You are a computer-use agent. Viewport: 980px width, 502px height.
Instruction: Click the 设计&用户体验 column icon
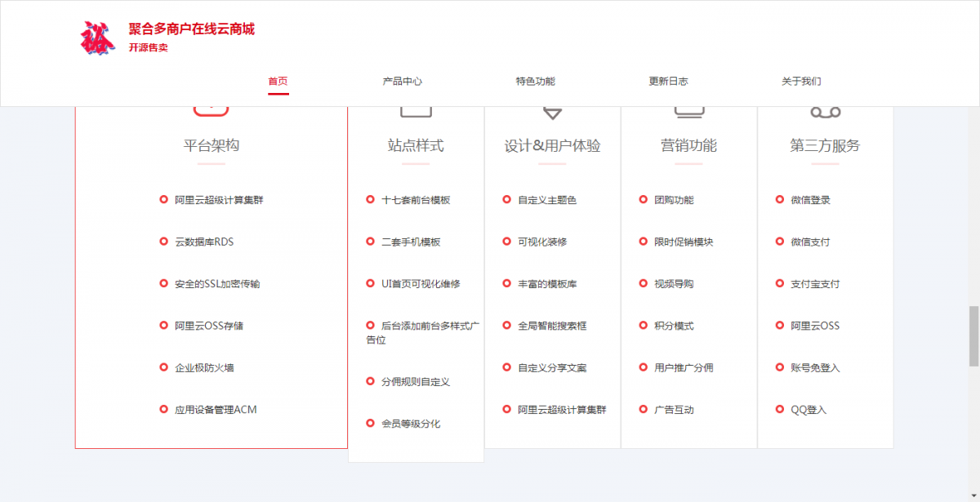552,113
